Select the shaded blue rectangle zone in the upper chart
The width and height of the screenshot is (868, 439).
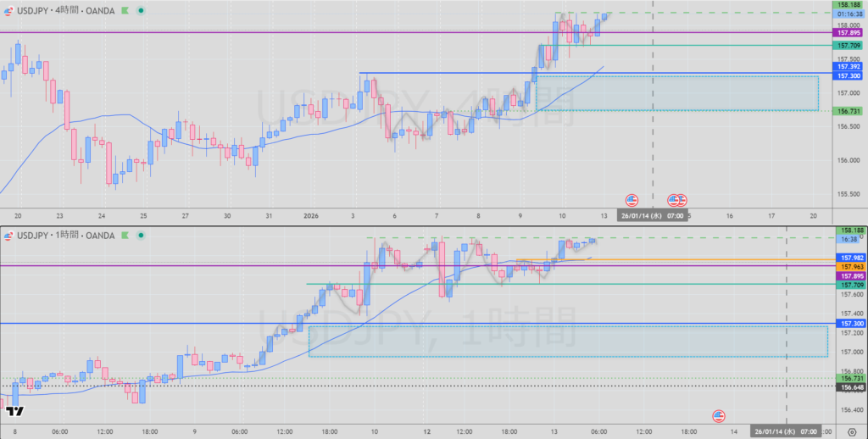click(676, 92)
